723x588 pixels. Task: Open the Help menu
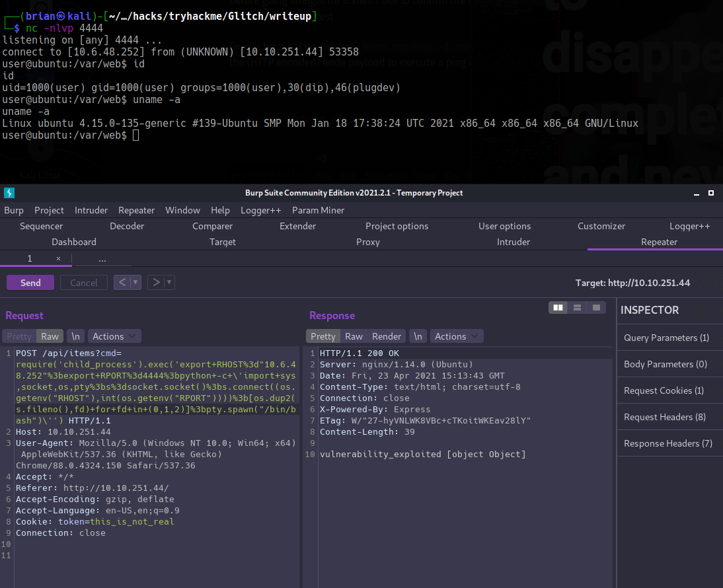click(220, 210)
